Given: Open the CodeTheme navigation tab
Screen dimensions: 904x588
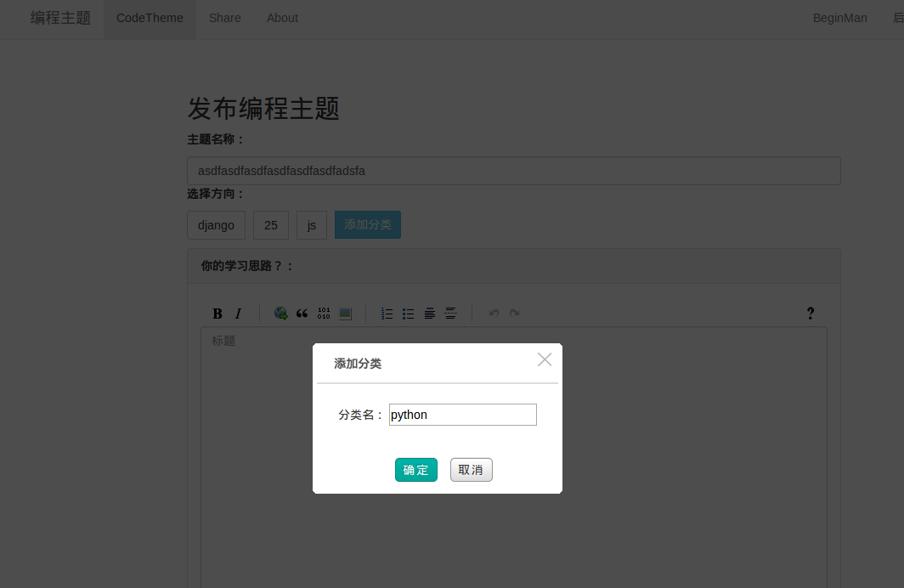Looking at the screenshot, I should [150, 19].
